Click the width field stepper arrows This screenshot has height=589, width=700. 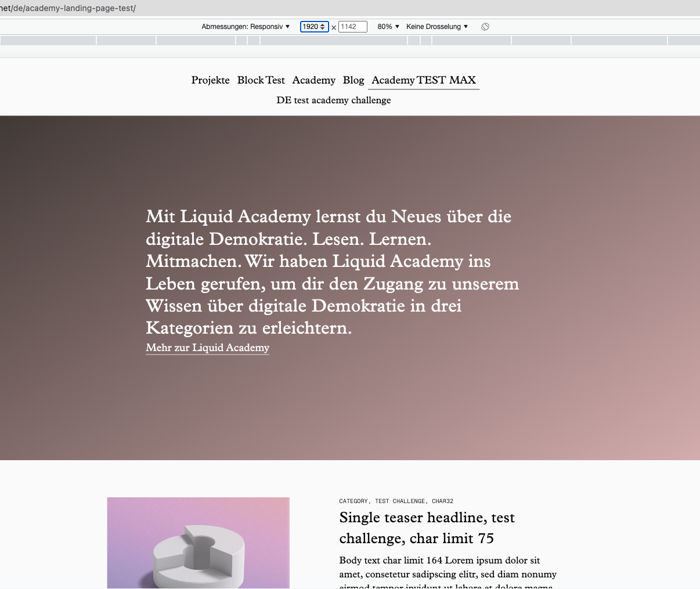323,27
